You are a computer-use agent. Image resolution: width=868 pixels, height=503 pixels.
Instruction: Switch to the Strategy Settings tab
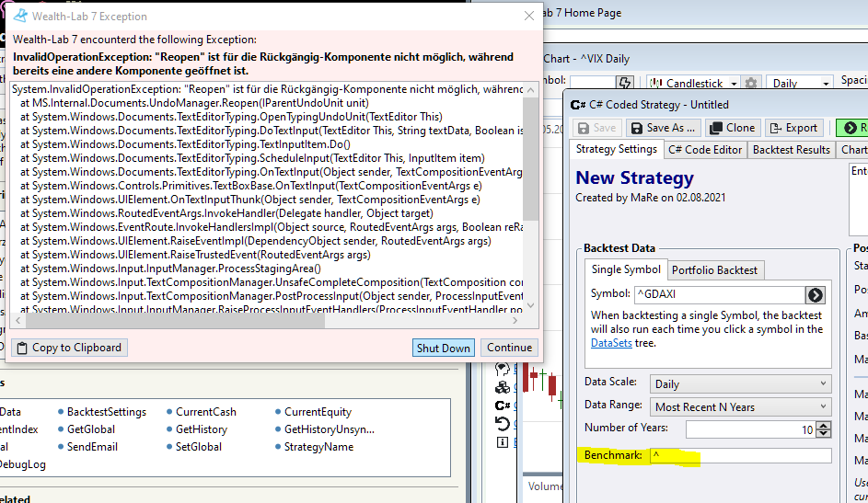pyautogui.click(x=616, y=149)
